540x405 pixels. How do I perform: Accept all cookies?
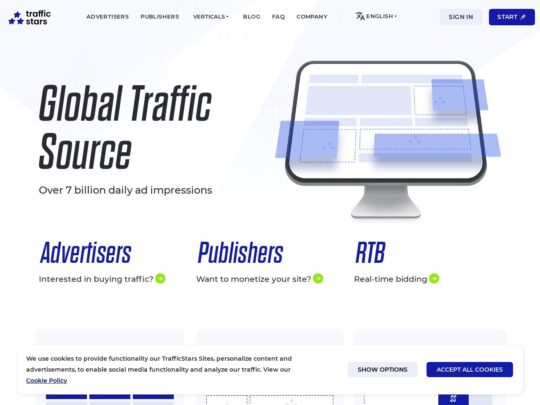click(469, 369)
